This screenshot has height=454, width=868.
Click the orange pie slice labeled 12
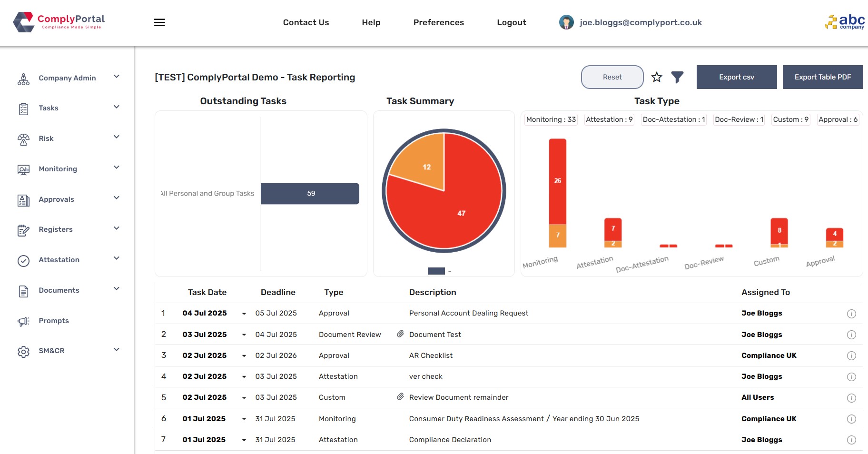coord(421,162)
